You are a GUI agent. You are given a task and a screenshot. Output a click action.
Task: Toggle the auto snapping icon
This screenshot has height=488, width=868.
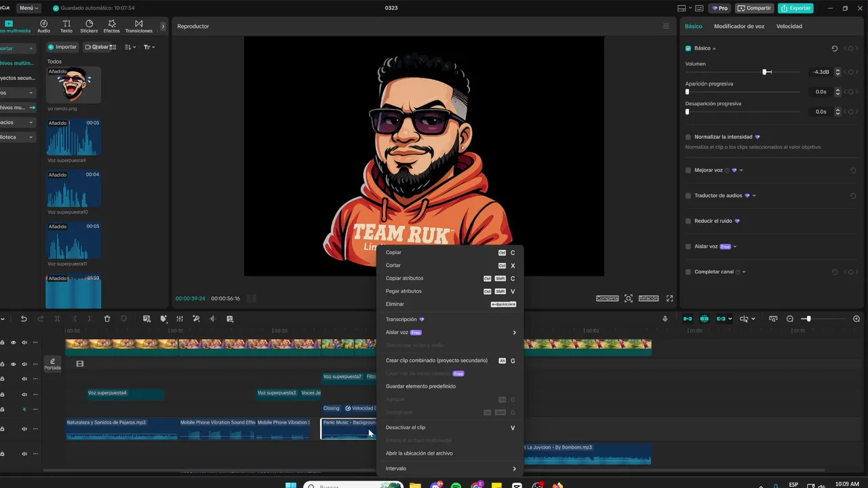coord(705,319)
